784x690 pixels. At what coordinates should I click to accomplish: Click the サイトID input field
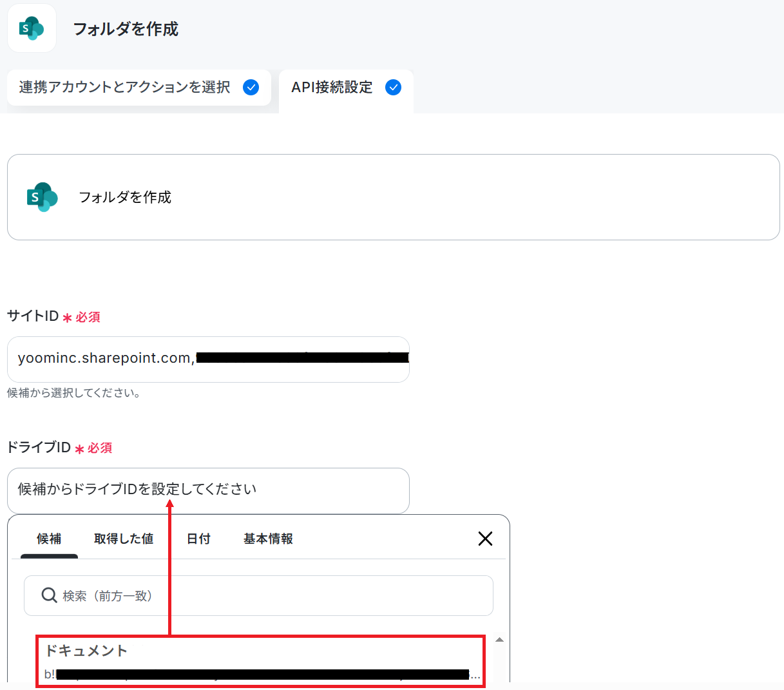[x=208, y=359]
